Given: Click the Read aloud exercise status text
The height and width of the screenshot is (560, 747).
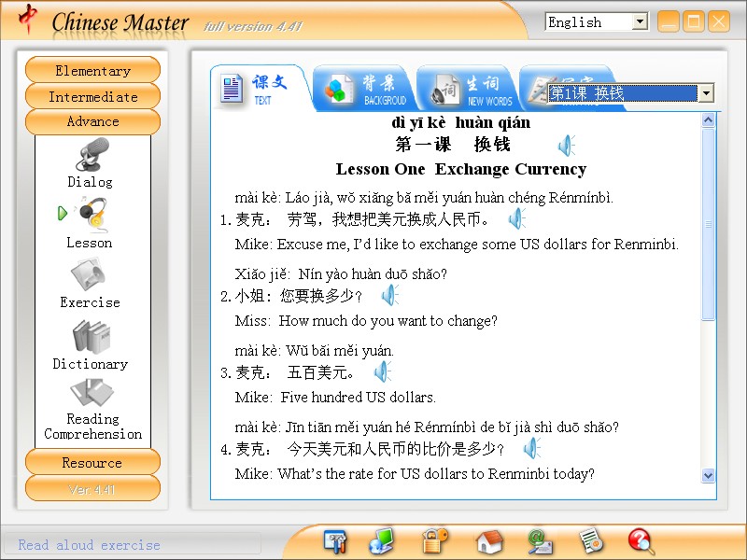Looking at the screenshot, I should 89,545.
